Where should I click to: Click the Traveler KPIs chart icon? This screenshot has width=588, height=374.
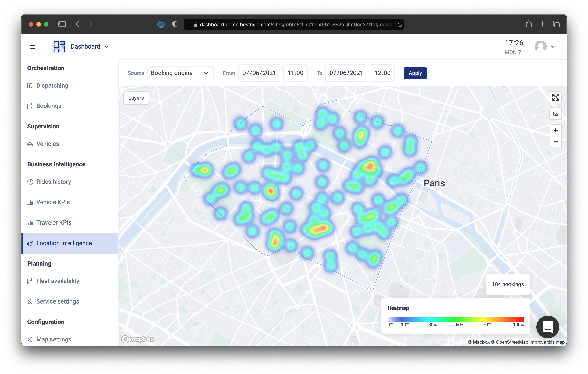pos(30,223)
